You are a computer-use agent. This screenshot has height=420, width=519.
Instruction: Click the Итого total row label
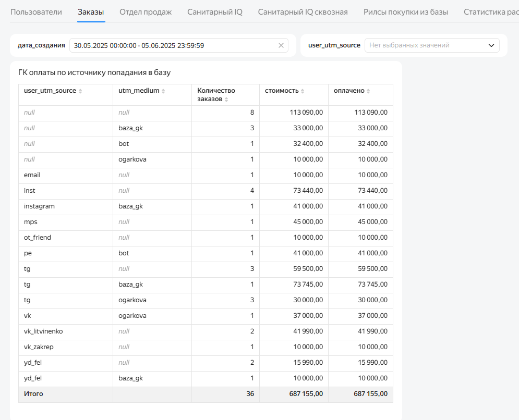pos(33,394)
